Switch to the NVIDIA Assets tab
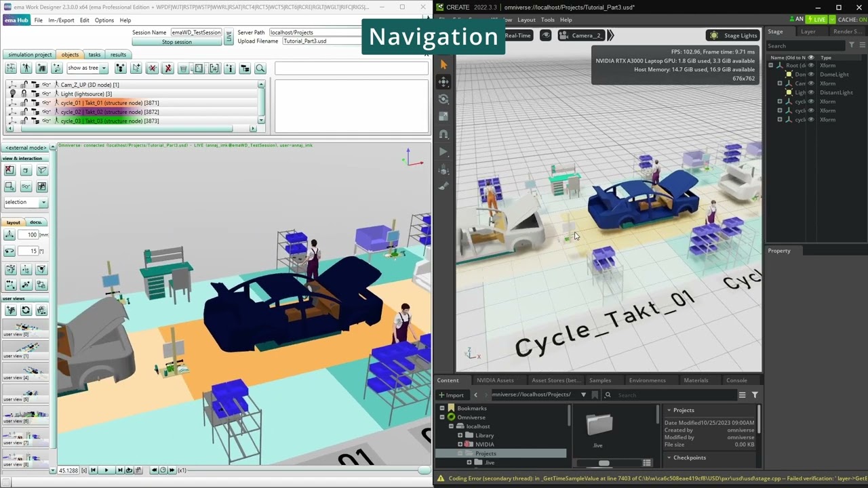Screen dimensions: 868x488 tap(495, 380)
